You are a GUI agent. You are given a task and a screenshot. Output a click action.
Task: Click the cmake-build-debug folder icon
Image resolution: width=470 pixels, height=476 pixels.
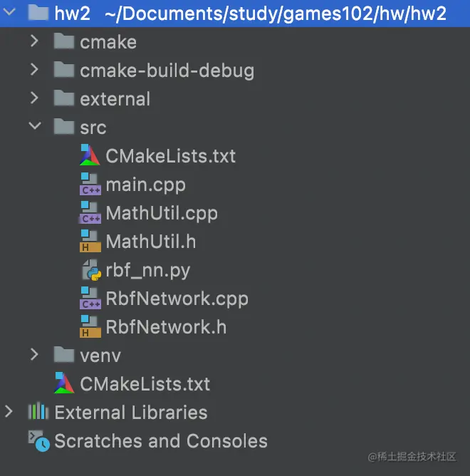(x=64, y=70)
